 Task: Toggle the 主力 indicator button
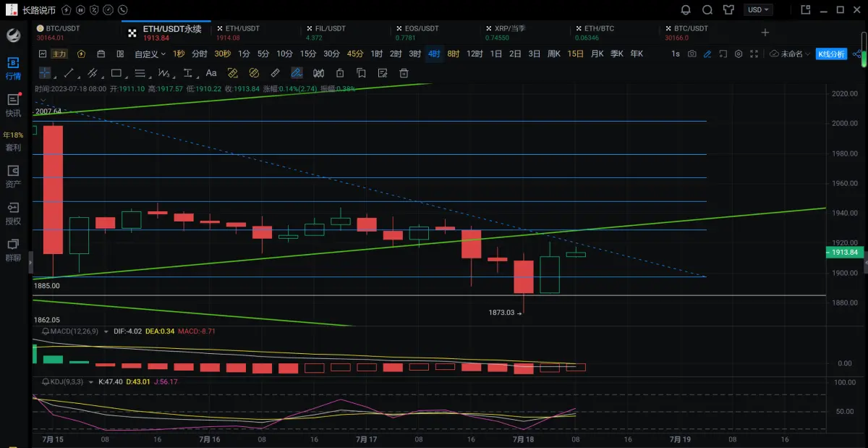(59, 54)
